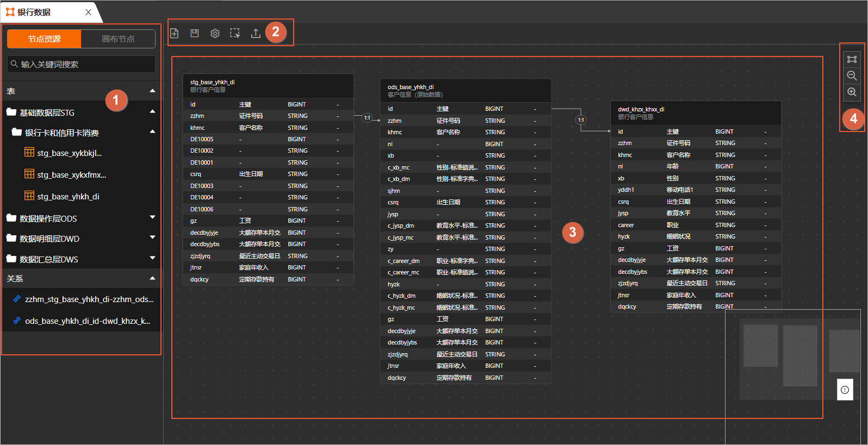Viewport: 868px width, 445px height.
Task: Expand 数据汇总层DWS folder arrow
Action: (152, 258)
